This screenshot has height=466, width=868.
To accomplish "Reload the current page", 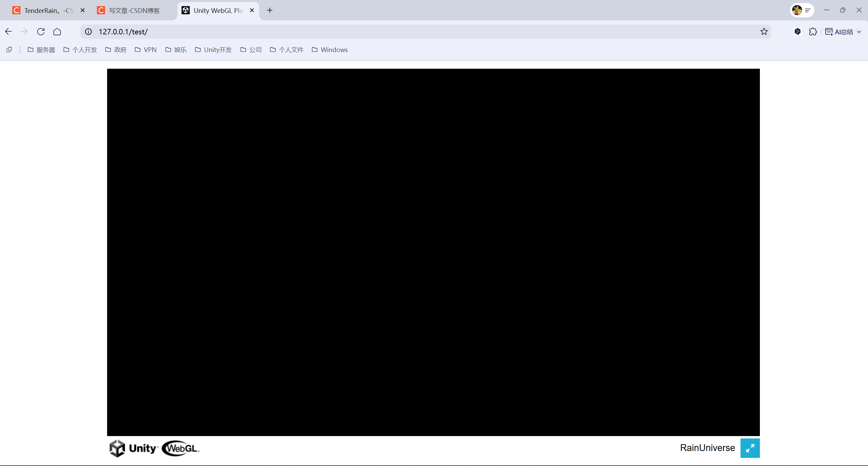I will tap(41, 32).
